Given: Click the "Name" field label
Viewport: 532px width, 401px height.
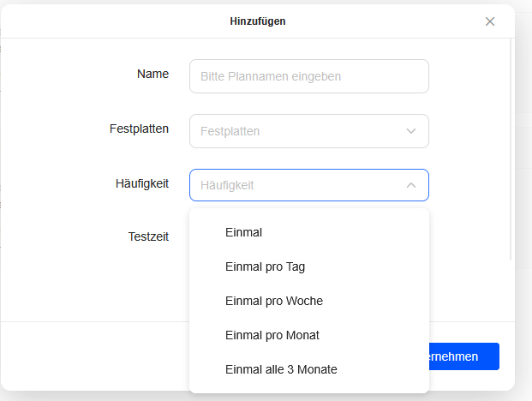Looking at the screenshot, I should (152, 74).
